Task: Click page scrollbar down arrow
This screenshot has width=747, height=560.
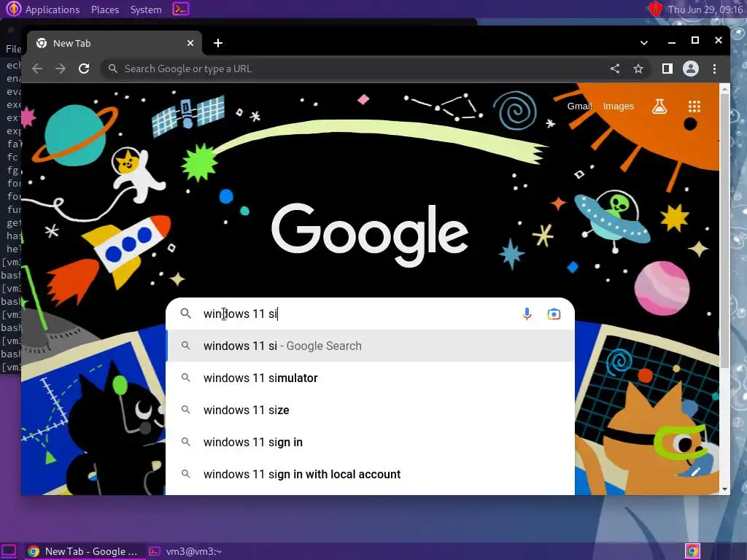Action: coord(724,489)
